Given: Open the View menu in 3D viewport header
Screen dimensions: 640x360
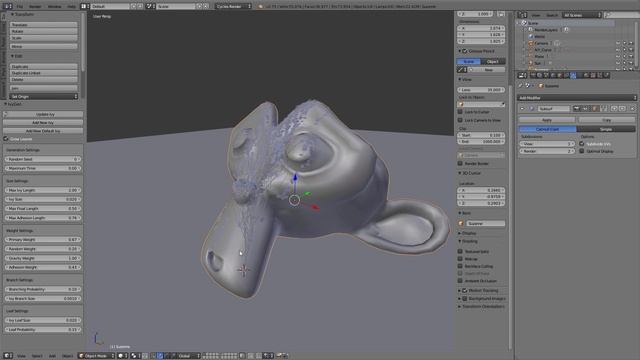Looking at the screenshot, I should tap(21, 356).
